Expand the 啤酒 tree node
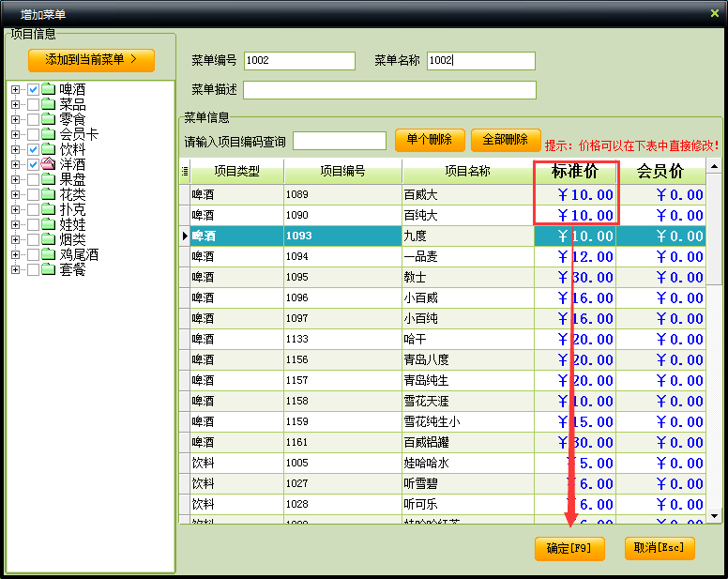 click(15, 89)
